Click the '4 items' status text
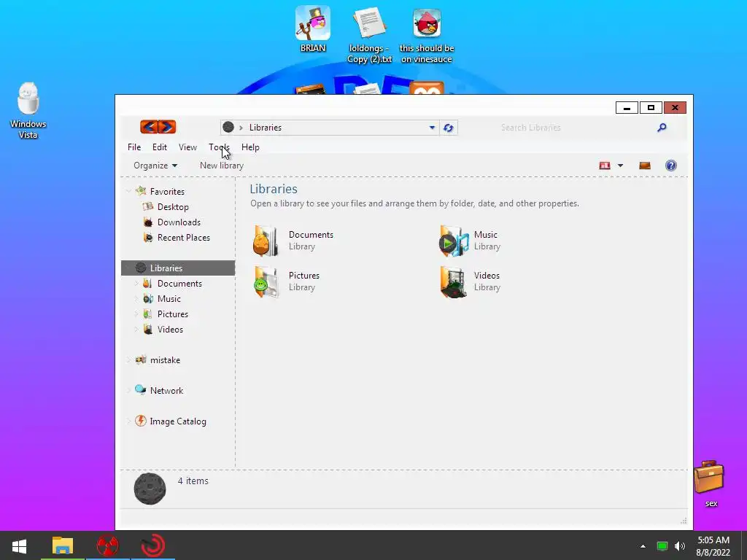Image resolution: width=747 pixels, height=560 pixels. (193, 481)
